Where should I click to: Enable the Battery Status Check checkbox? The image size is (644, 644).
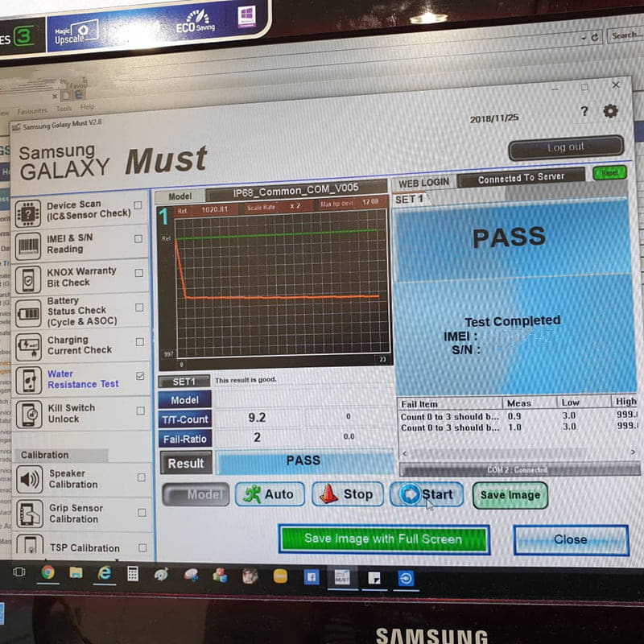[x=139, y=308]
